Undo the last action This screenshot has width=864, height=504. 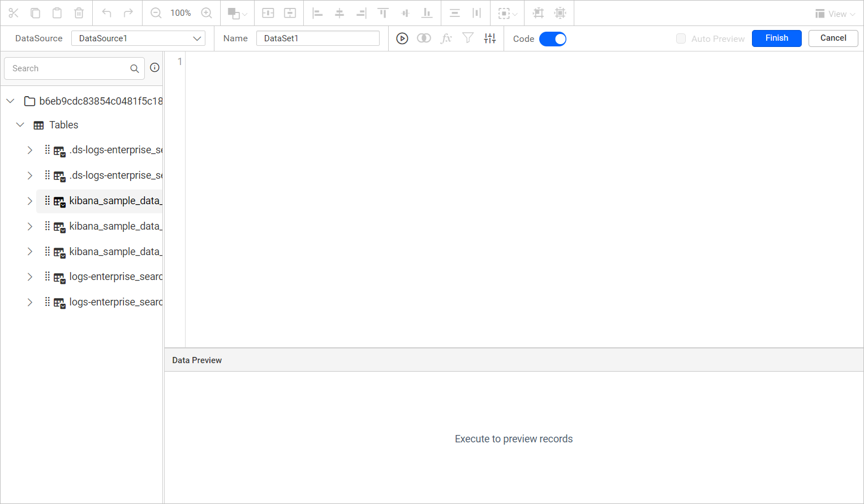(x=106, y=13)
